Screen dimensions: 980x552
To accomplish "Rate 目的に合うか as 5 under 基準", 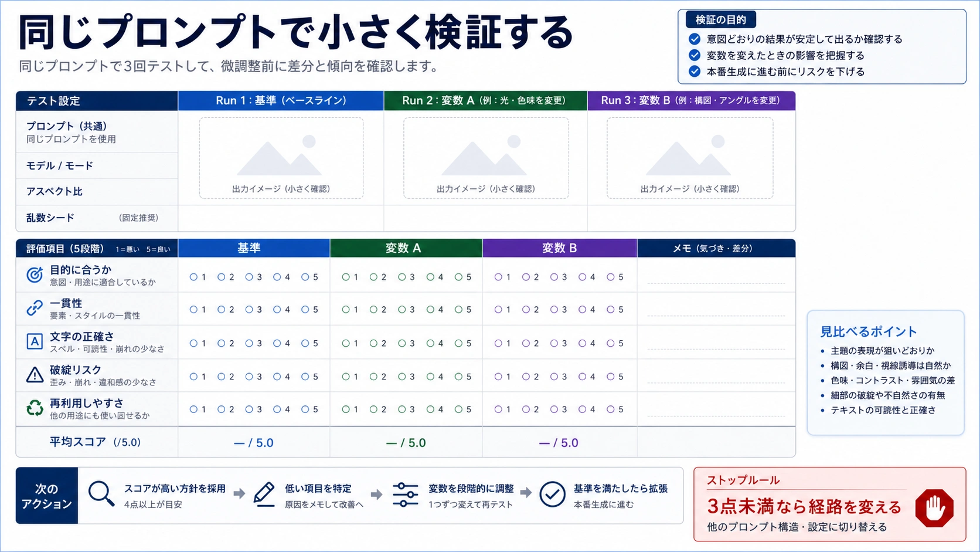I will click(x=305, y=277).
